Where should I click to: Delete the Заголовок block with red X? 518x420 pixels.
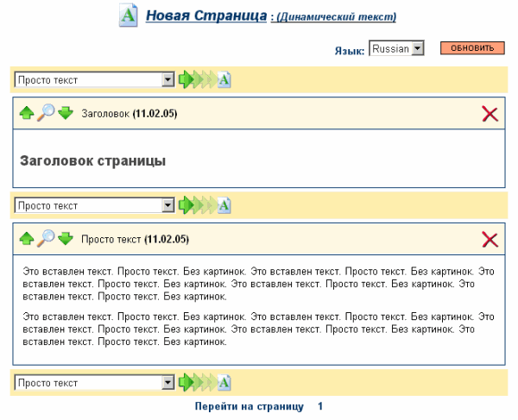click(490, 114)
